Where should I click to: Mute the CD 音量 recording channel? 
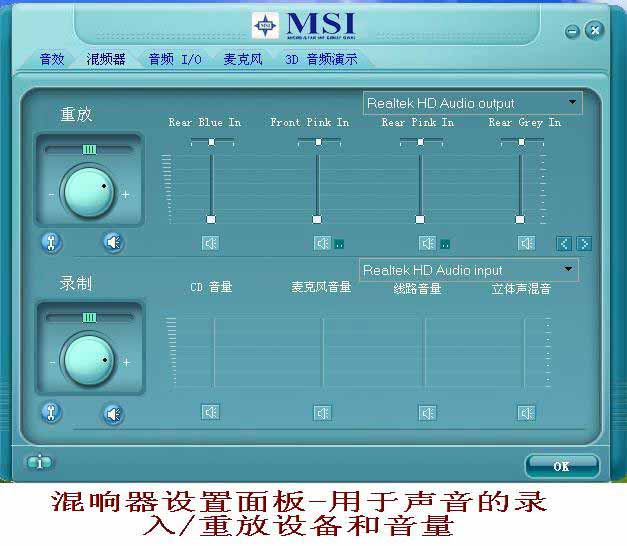click(210, 412)
